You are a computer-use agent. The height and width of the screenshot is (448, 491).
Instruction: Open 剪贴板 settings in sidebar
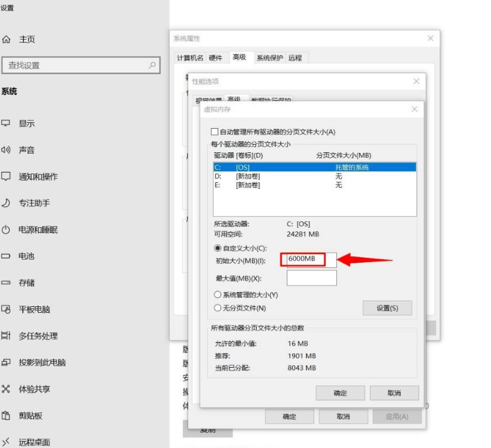point(30,416)
